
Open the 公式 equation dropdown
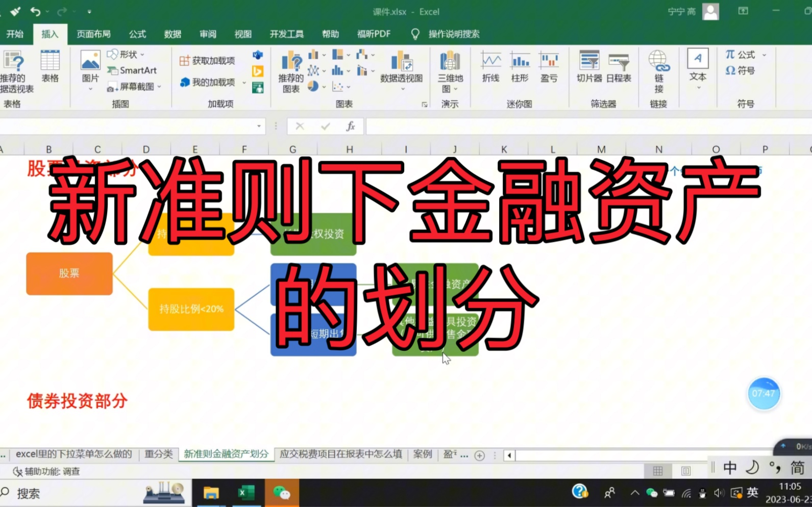746,55
